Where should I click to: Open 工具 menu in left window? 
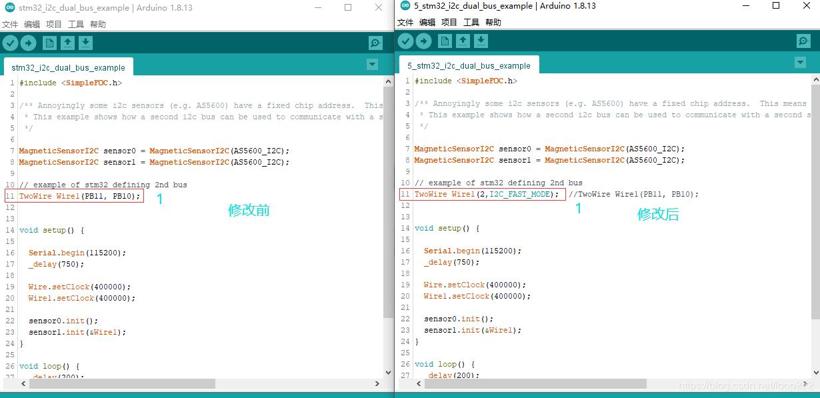point(76,24)
